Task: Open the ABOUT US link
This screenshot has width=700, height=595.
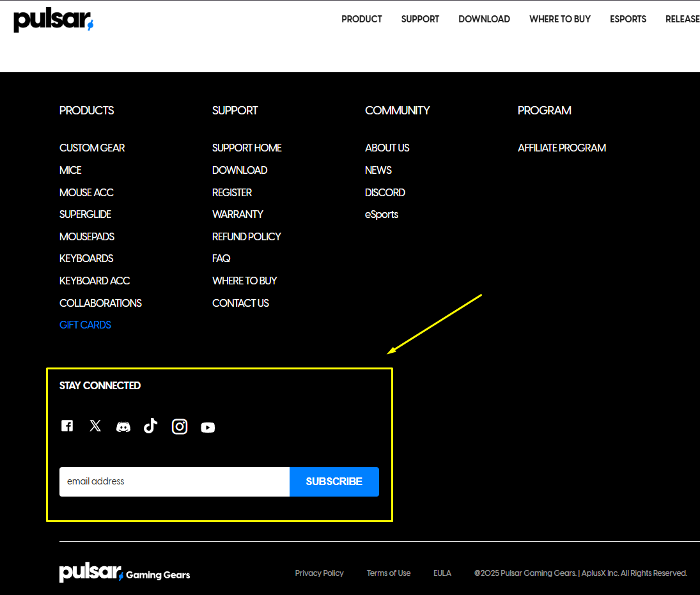Action: point(387,148)
